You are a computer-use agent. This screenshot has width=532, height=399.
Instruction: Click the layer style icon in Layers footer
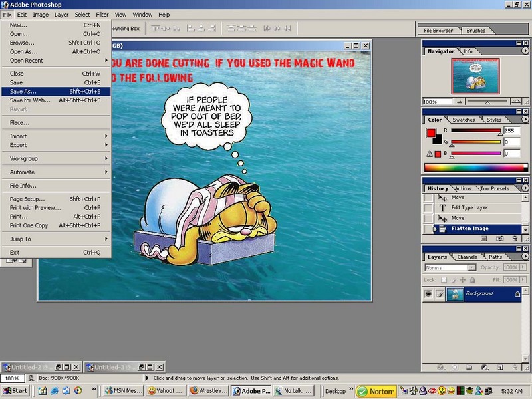440,367
